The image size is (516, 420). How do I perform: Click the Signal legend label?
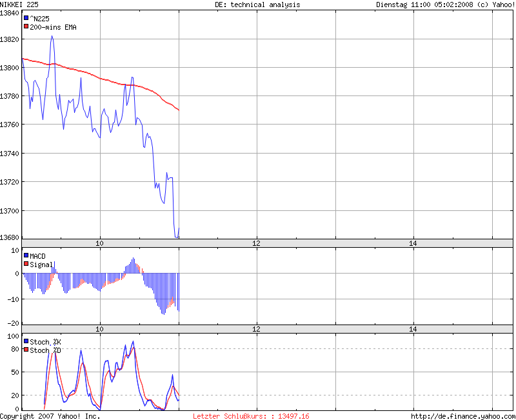41,265
